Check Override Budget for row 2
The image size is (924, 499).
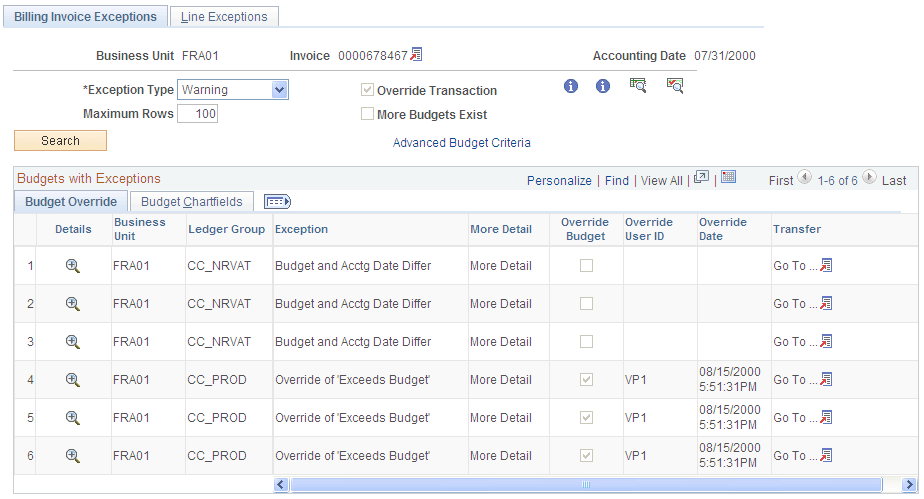coord(586,303)
